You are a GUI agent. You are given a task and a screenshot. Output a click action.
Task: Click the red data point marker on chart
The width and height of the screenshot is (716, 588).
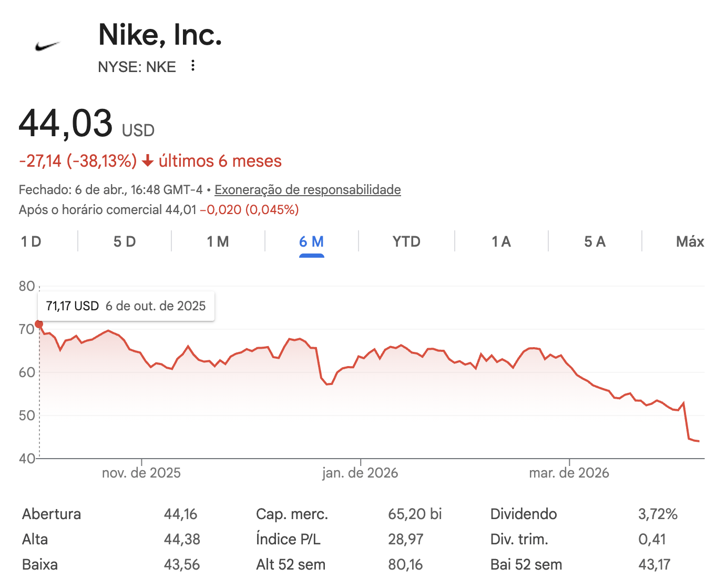click(x=39, y=324)
